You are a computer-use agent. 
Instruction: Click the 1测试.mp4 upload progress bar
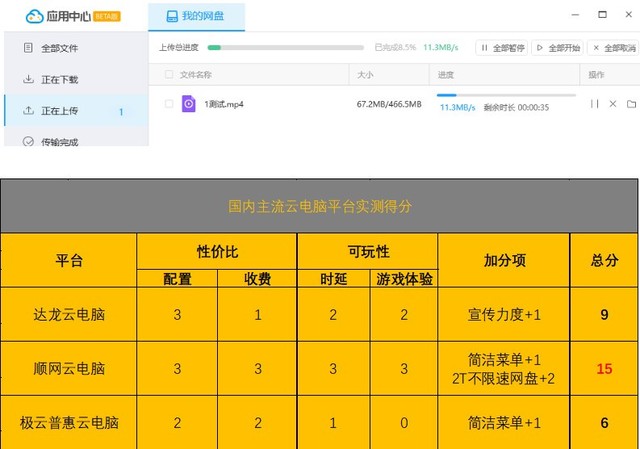tap(506, 95)
